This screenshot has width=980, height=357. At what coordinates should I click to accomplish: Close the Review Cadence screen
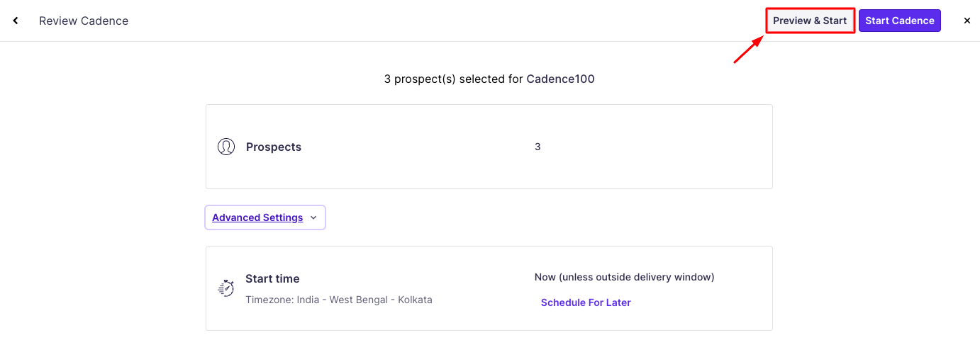[x=967, y=21]
